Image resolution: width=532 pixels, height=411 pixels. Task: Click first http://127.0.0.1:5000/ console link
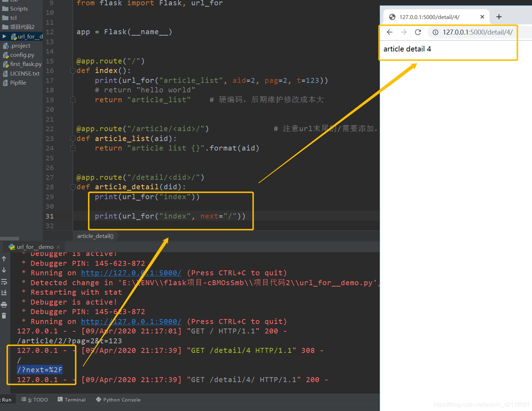click(x=131, y=273)
